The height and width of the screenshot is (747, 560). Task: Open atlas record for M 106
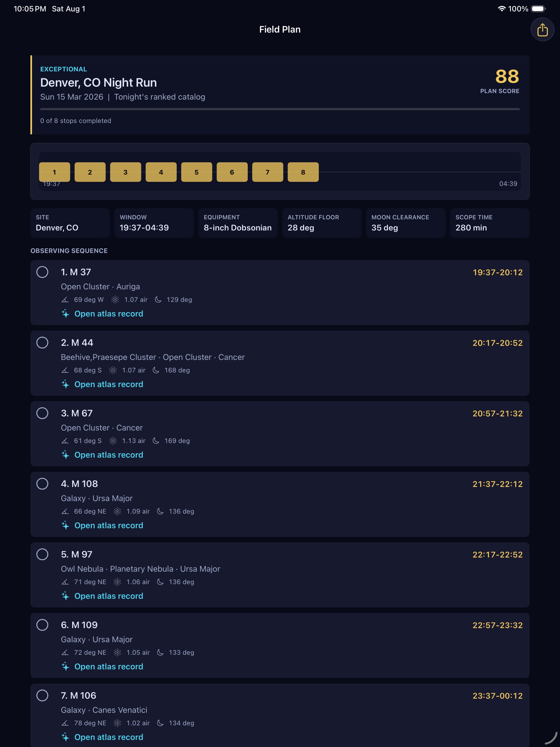tap(102, 737)
